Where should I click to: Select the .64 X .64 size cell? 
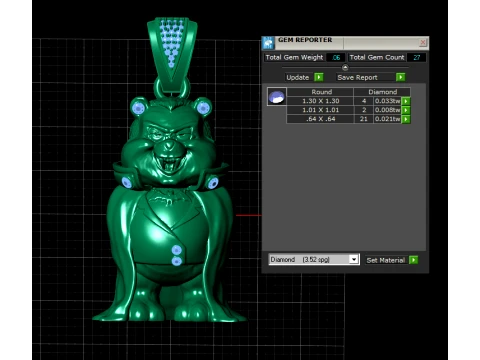pyautogui.click(x=320, y=119)
